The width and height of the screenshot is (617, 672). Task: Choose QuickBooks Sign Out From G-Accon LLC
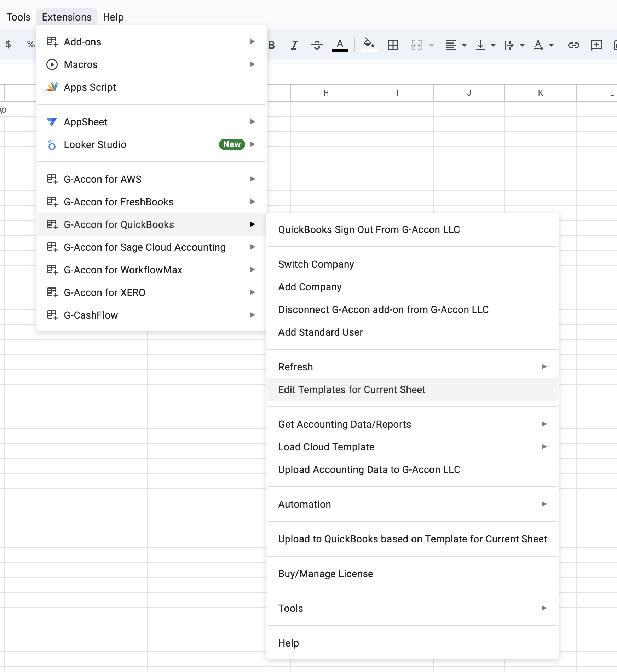[x=413, y=229]
